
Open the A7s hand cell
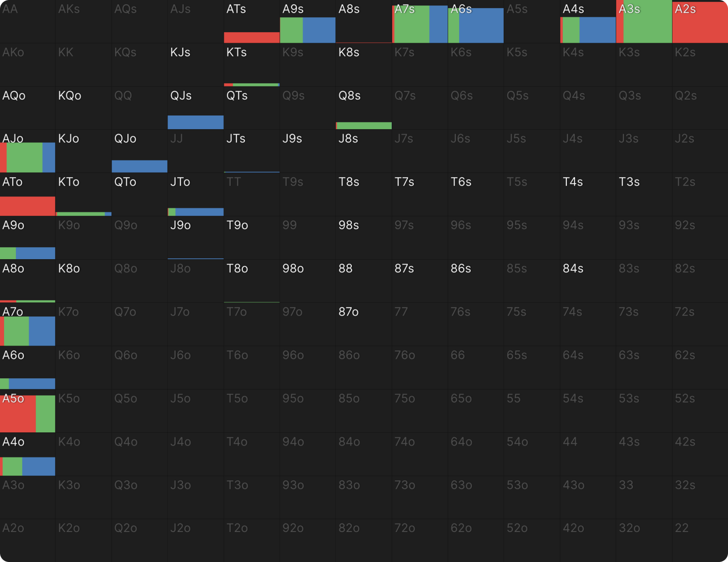tap(420, 21)
